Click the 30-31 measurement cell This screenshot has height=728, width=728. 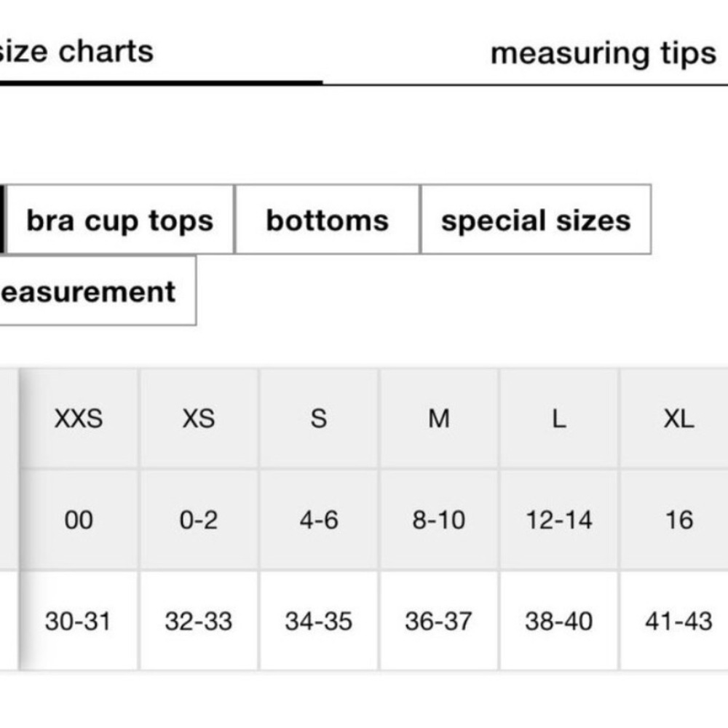click(x=79, y=621)
